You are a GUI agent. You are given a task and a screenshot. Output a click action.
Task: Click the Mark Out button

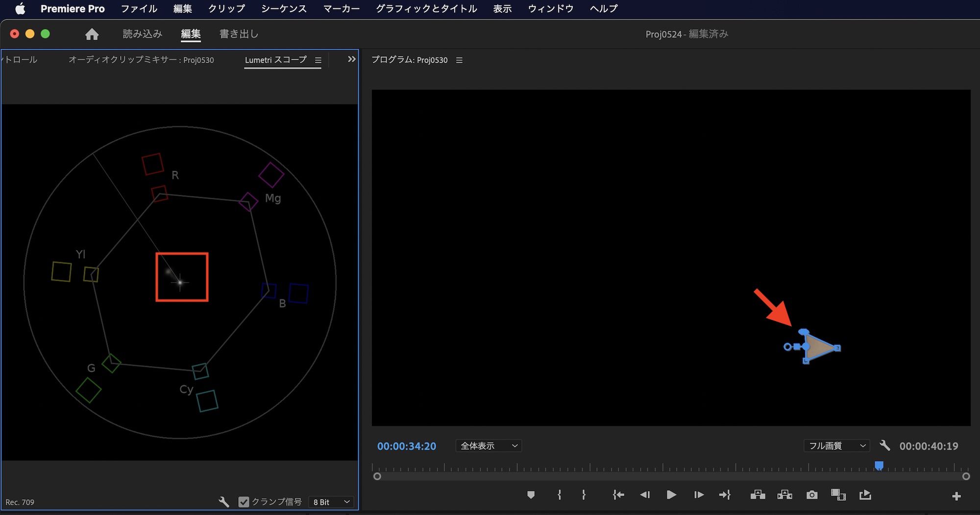coord(584,495)
